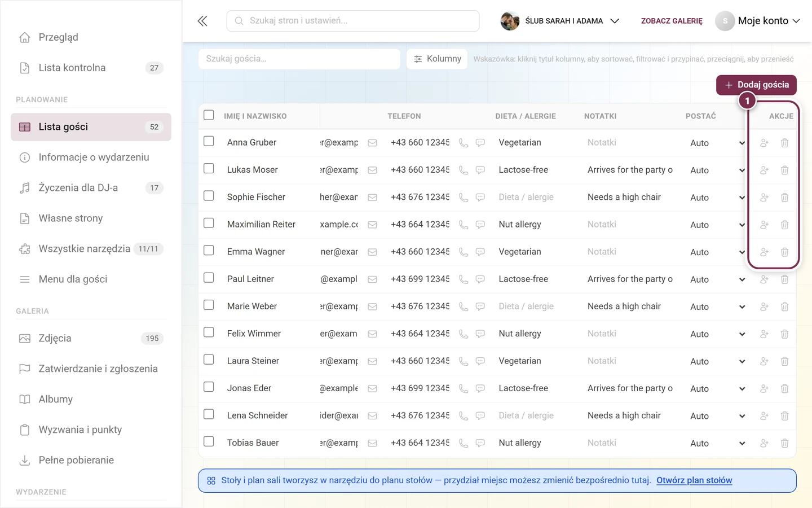Click the trash icon for Paul Leitner
The height and width of the screenshot is (508, 812).
[x=784, y=279]
